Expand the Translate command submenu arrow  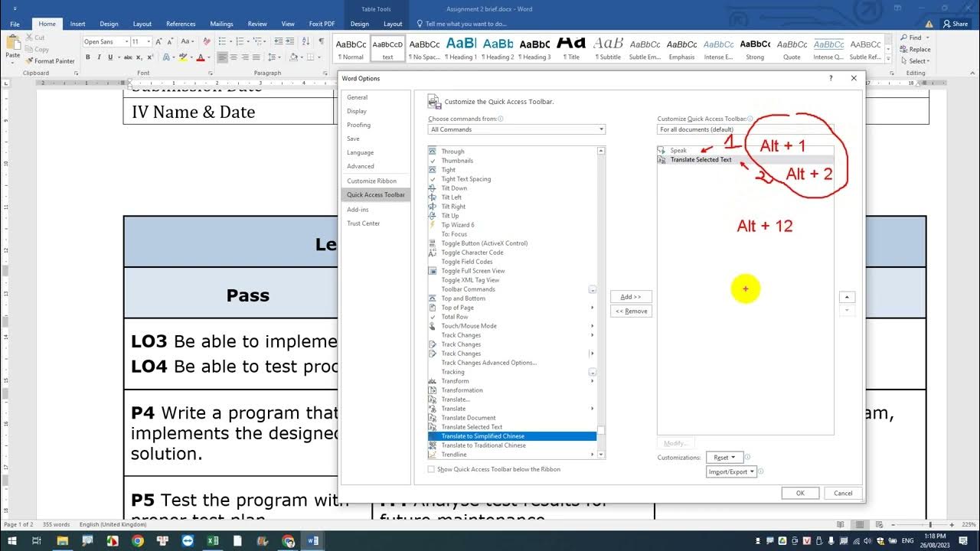pos(592,409)
